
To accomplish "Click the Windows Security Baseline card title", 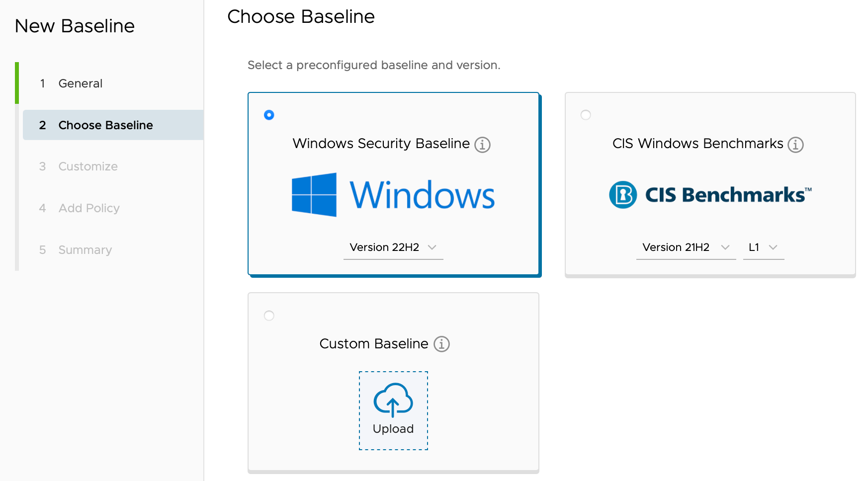I will click(x=381, y=144).
